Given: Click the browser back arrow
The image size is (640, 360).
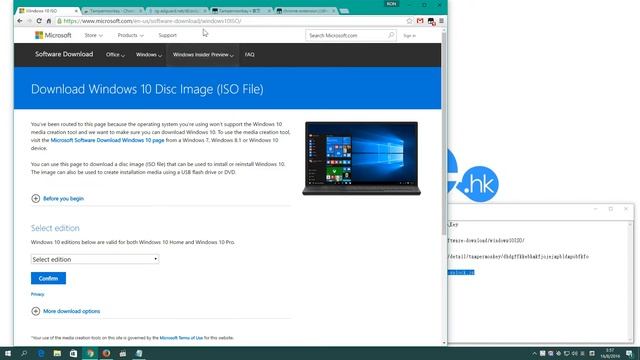Looking at the screenshot, I should pyautogui.click(x=20, y=21).
